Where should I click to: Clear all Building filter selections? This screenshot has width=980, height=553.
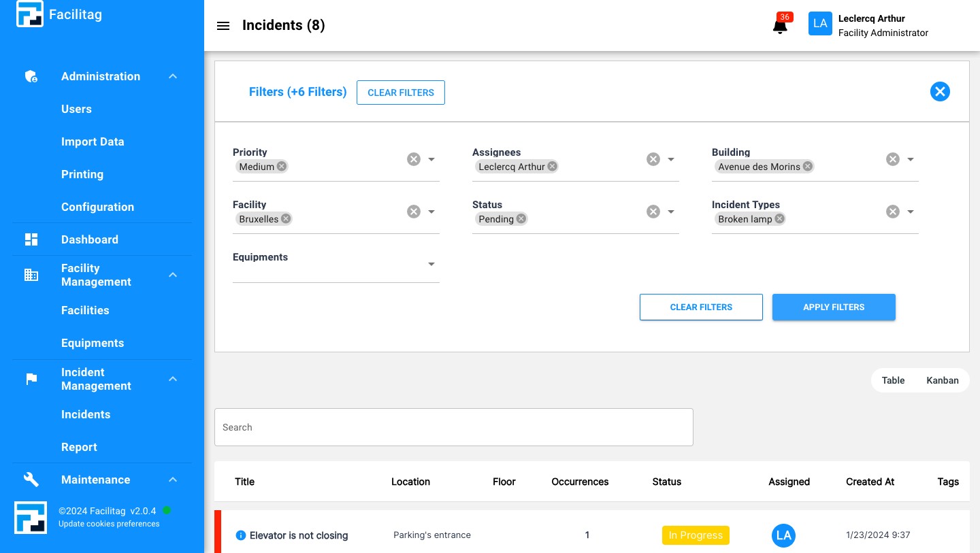892,159
